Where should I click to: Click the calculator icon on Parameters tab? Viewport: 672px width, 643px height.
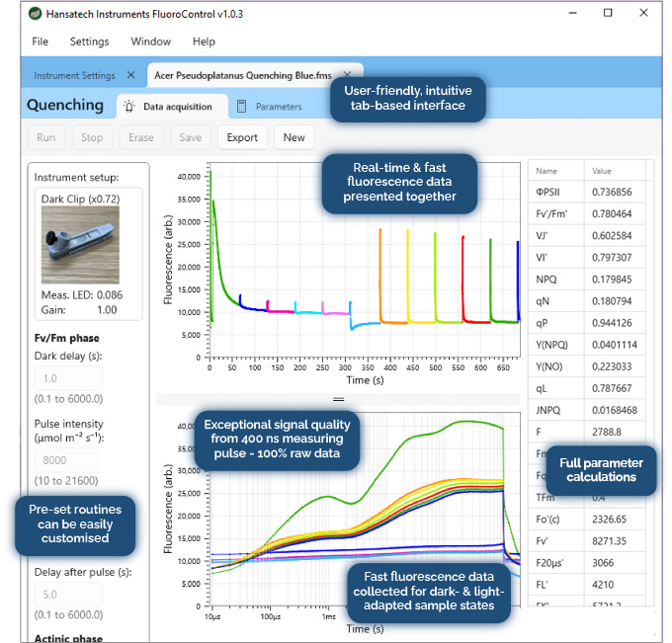point(241,107)
